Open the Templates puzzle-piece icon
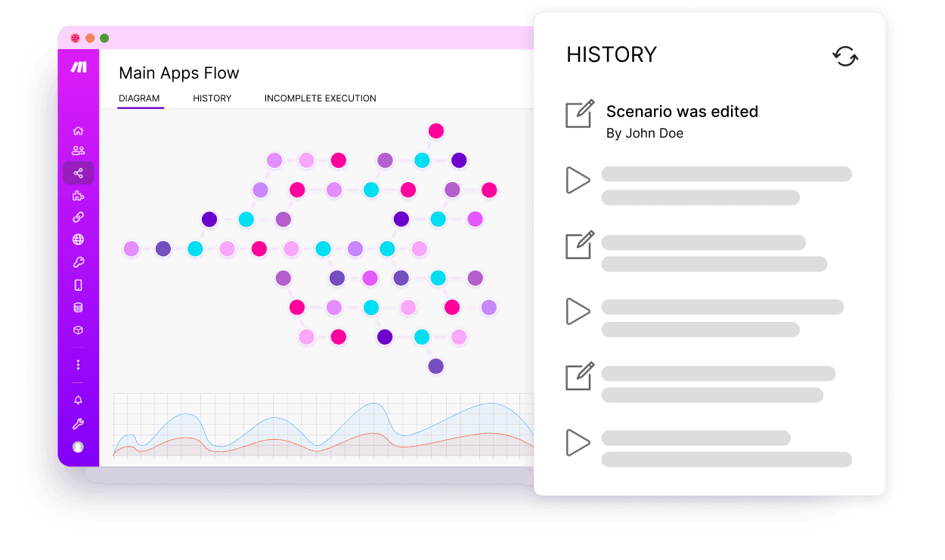Viewport: 945px width, 560px height. [78, 195]
